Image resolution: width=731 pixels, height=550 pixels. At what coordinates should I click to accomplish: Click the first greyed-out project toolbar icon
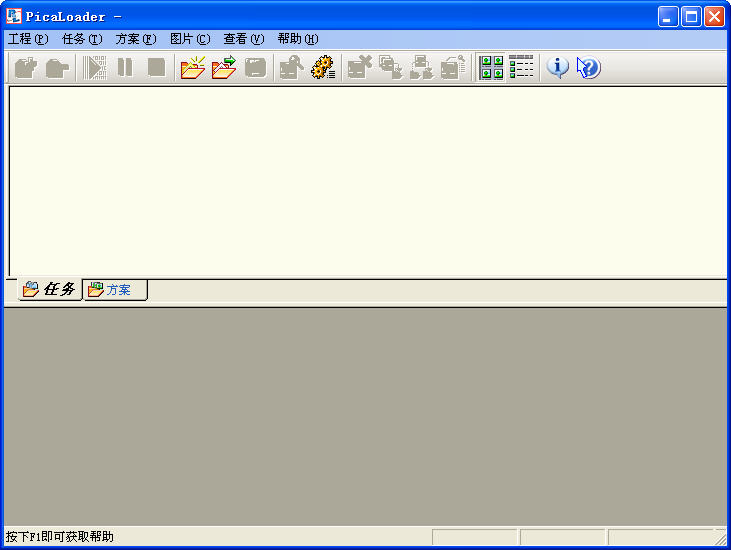[x=26, y=68]
